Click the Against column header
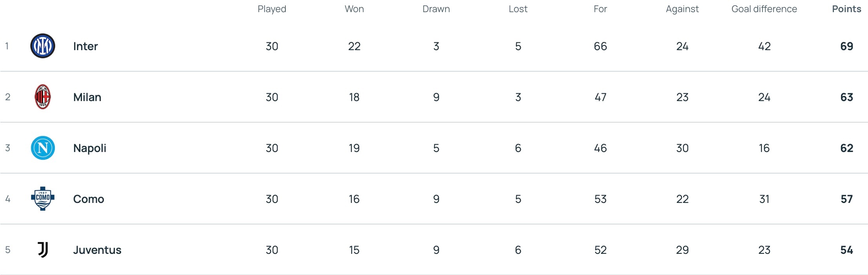Viewport: 868px width, 275px height. (x=682, y=9)
